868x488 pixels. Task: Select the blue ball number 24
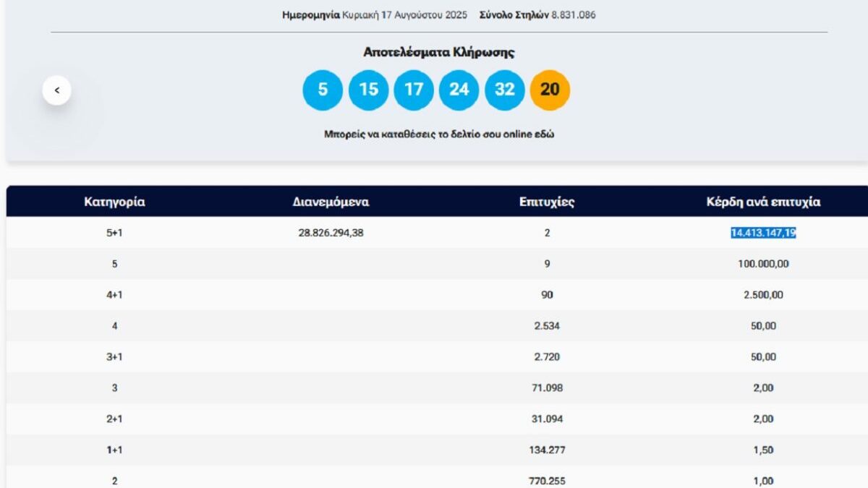459,90
